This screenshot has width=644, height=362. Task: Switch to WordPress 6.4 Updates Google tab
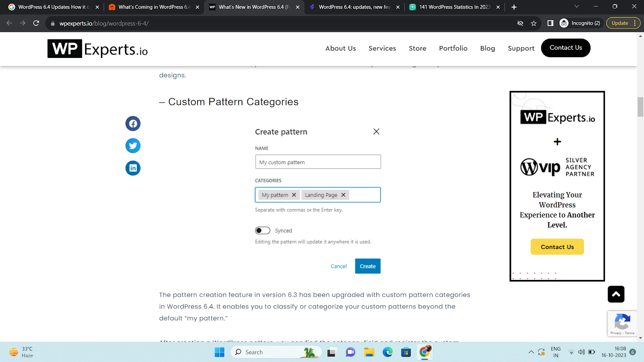pyautogui.click(x=53, y=7)
